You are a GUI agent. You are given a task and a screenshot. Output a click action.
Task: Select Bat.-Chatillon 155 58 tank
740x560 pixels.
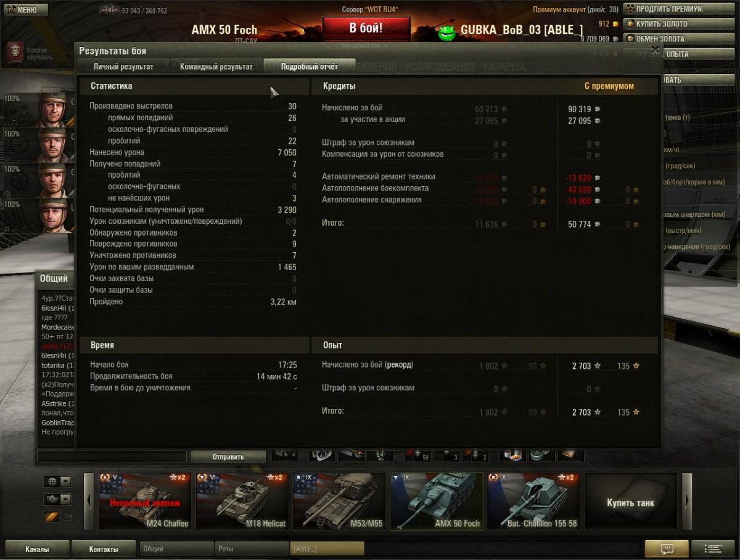pyautogui.click(x=533, y=501)
